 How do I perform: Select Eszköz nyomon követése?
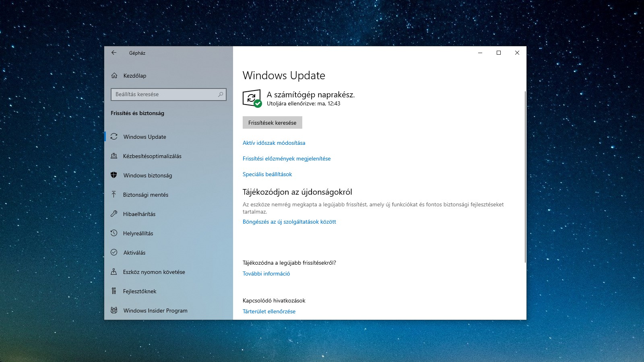[169, 272]
